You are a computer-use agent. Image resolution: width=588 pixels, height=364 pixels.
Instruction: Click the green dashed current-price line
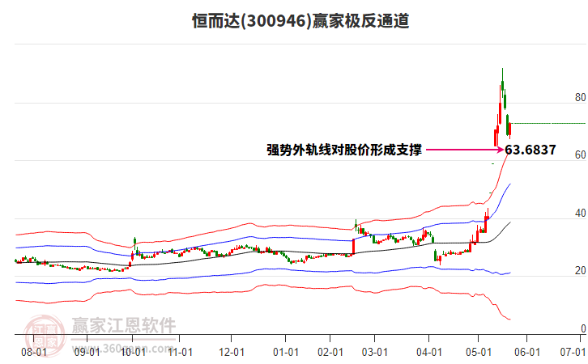(548, 123)
